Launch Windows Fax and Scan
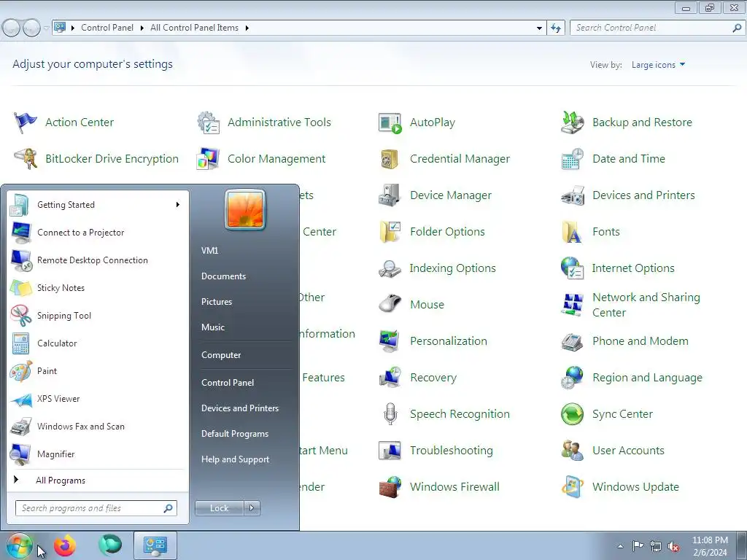This screenshot has height=560, width=747. pos(98,427)
